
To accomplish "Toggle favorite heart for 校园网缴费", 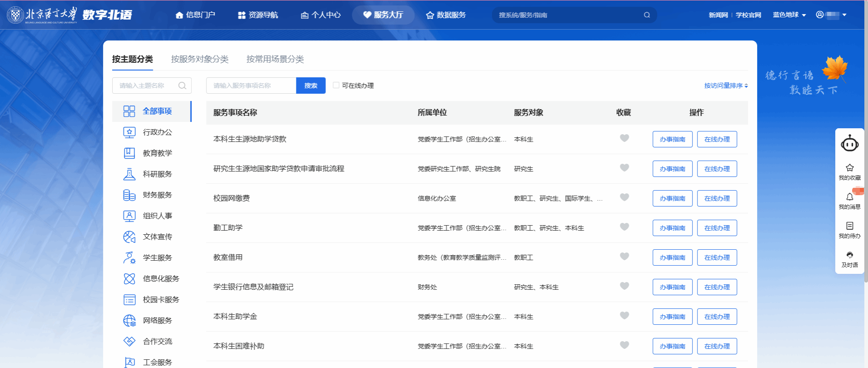I will click(624, 197).
